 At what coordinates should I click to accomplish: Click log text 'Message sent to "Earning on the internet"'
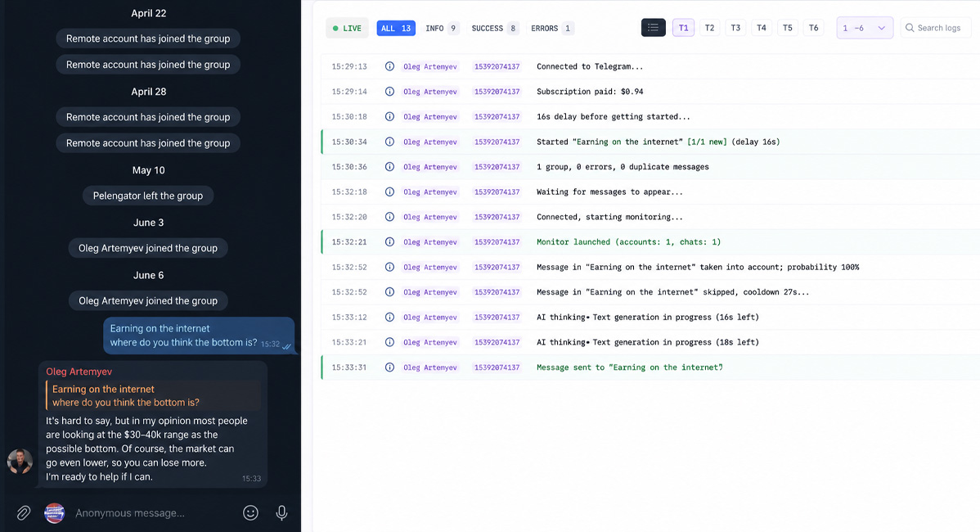tap(629, 367)
